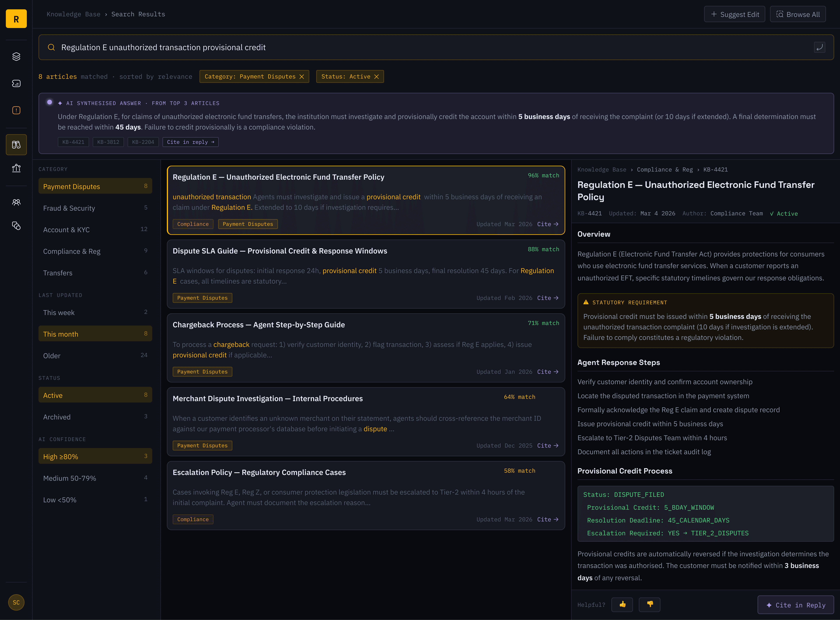
Task: Open the alert exclamation sidebar icon
Action: pyautogui.click(x=16, y=110)
